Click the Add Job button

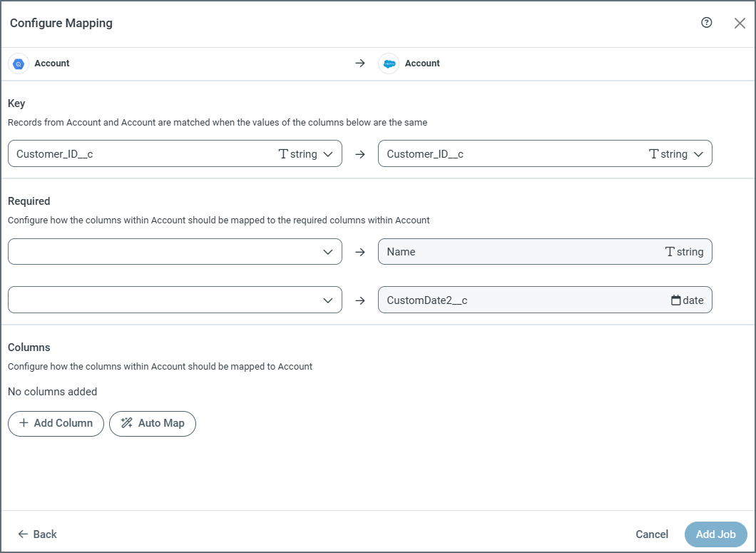[x=715, y=534]
